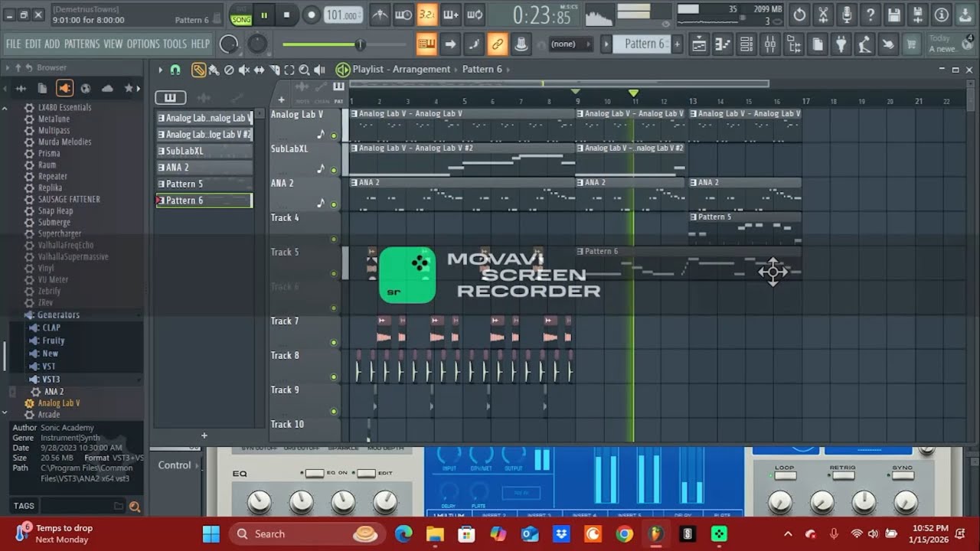Open the help question mark icon
Image resolution: width=980 pixels, height=551 pixels.
(x=871, y=15)
